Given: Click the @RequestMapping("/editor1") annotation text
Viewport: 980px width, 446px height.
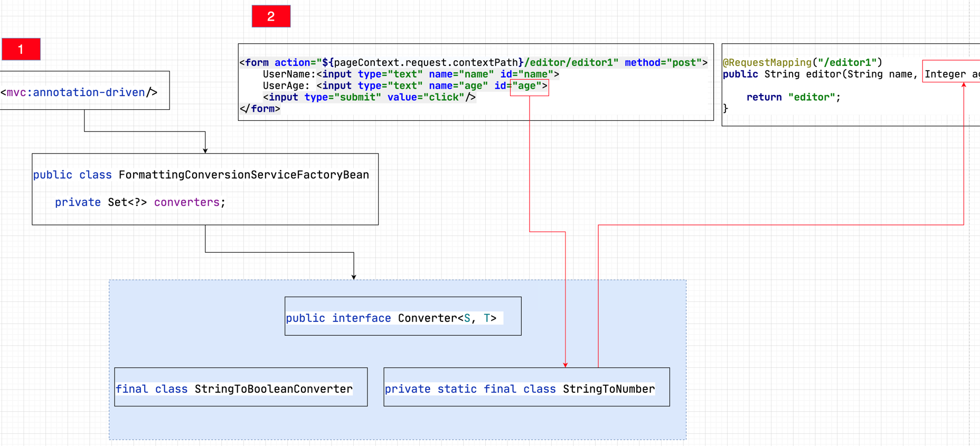Looking at the screenshot, I should click(802, 63).
